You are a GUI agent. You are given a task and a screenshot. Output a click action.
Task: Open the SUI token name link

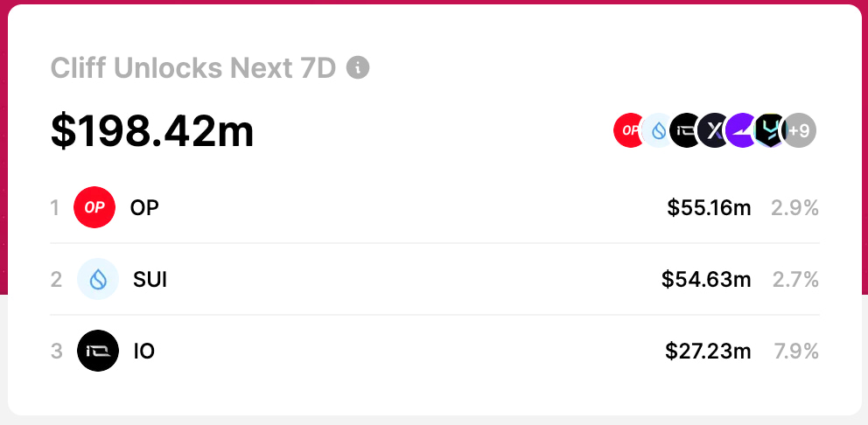[150, 280]
